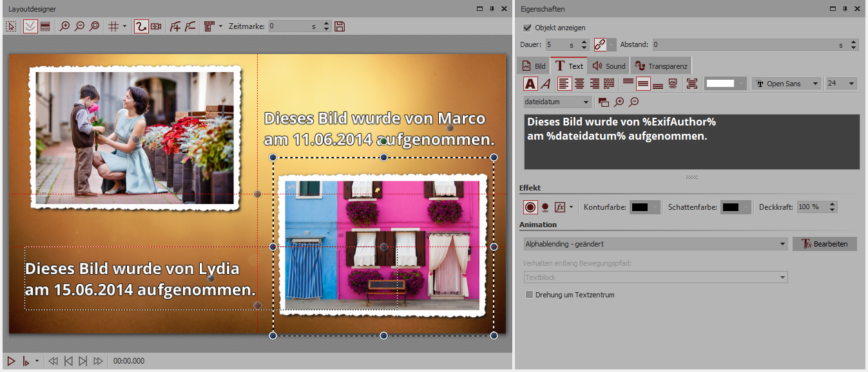The image size is (868, 372).
Task: Click the camera pan icon in toolbar
Action: 156,26
